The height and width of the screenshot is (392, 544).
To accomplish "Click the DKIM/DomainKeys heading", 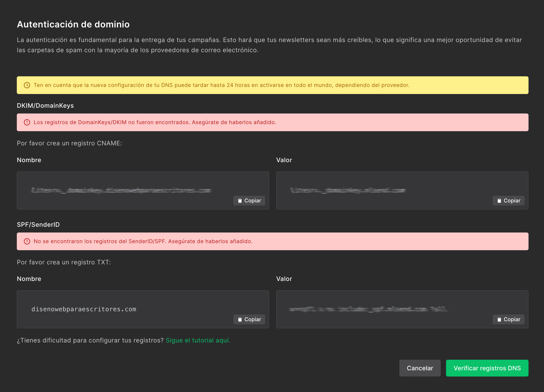I will coord(45,106).
